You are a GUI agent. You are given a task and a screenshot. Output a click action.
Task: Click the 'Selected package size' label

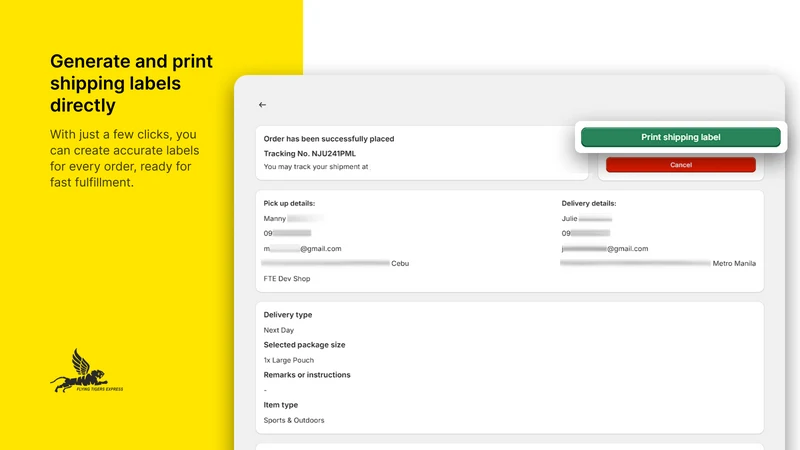point(304,345)
